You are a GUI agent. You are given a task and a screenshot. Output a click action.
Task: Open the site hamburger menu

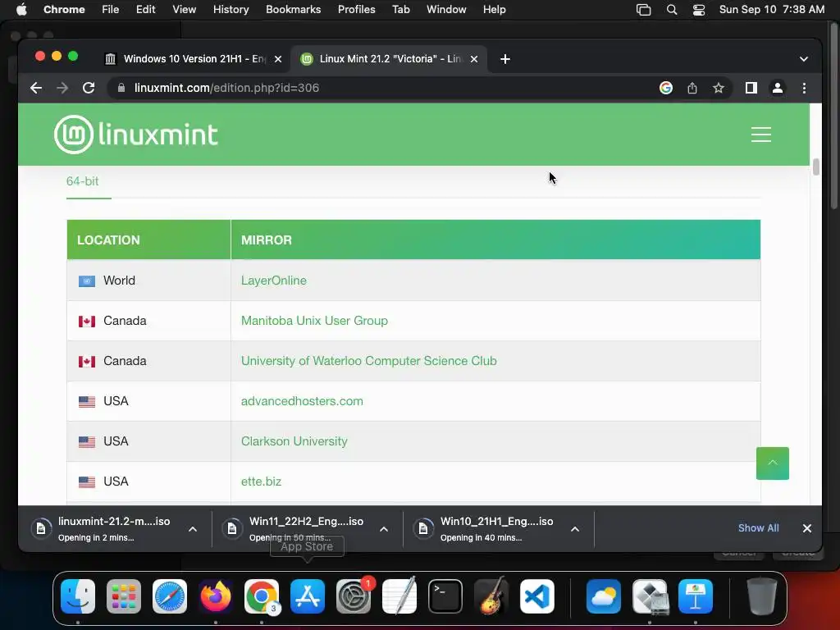click(760, 135)
